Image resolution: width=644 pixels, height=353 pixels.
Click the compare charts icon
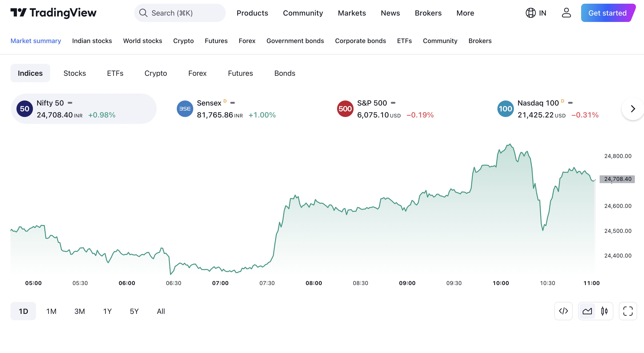coord(587,311)
